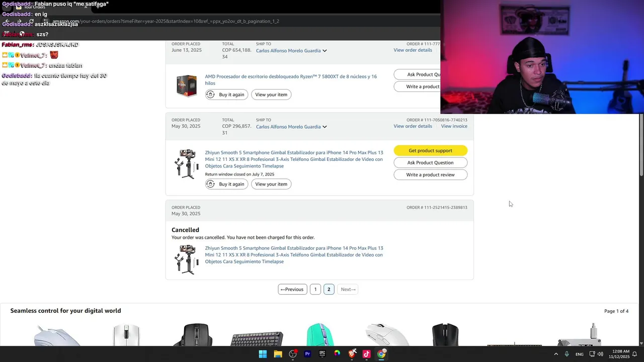The image size is (644, 362).
Task: Open Brave browser from the taskbar
Action: (352, 354)
